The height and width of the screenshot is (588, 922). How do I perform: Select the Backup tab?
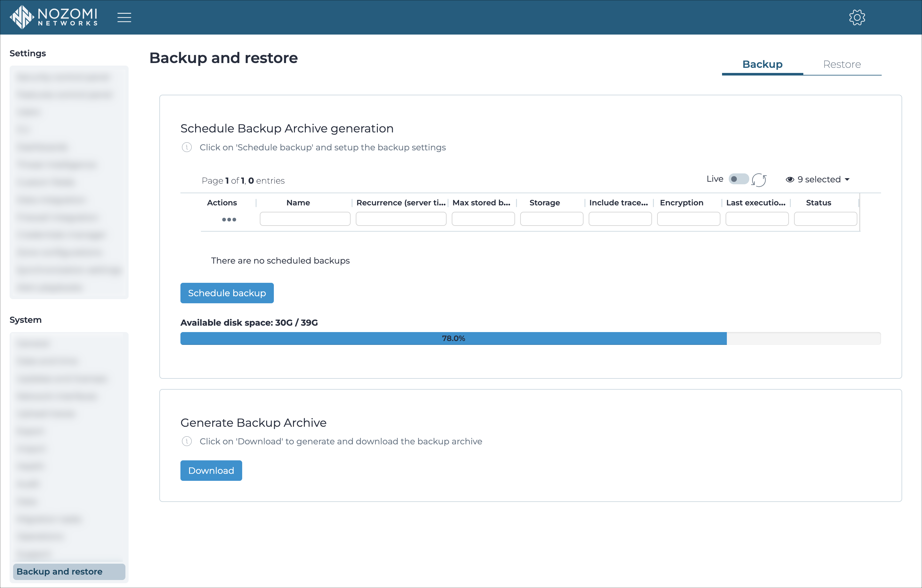coord(762,64)
